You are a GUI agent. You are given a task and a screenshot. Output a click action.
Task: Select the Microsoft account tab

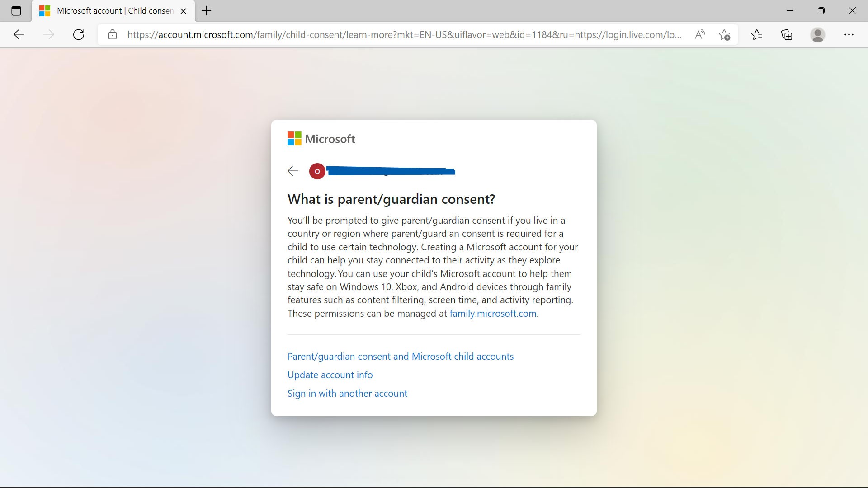(113, 11)
